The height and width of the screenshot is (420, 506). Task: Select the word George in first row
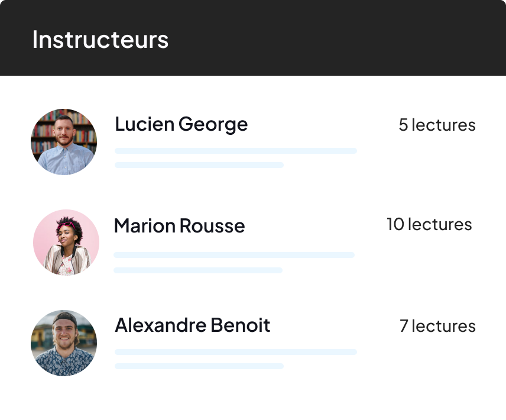click(x=213, y=125)
